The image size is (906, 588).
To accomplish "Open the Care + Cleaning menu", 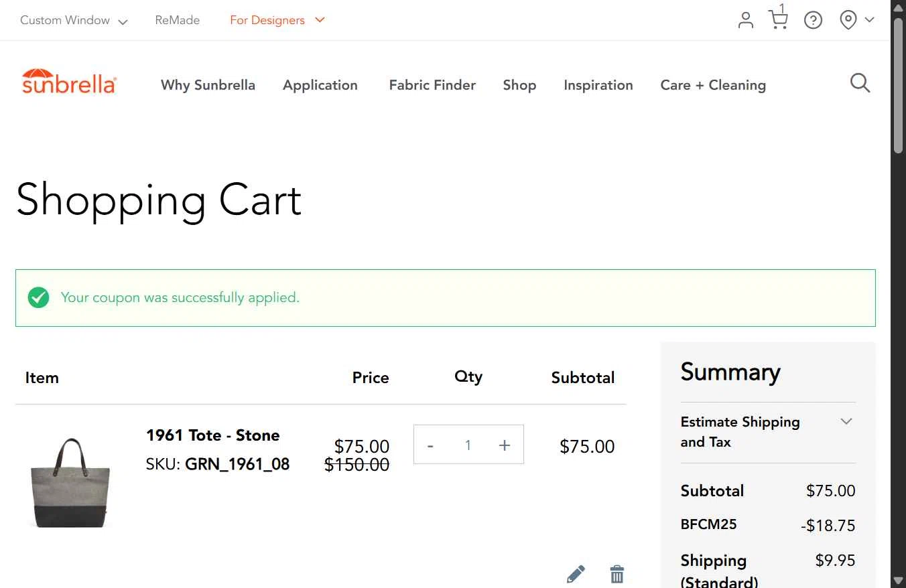I will pos(713,85).
